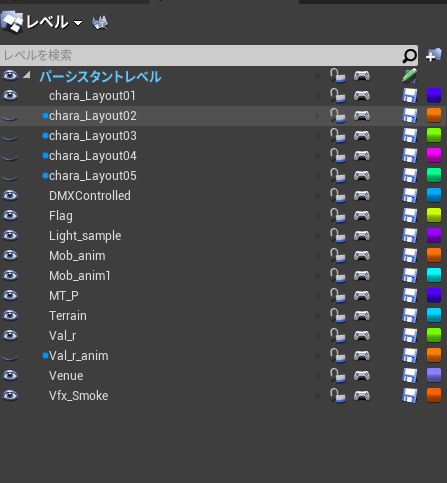Toggle the lock for Mob_anim level

tap(338, 256)
